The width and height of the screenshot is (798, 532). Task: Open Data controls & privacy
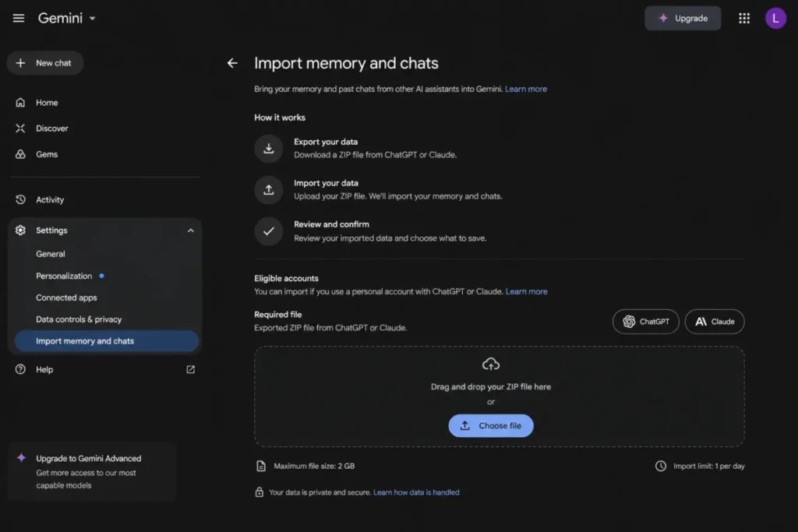coord(79,319)
